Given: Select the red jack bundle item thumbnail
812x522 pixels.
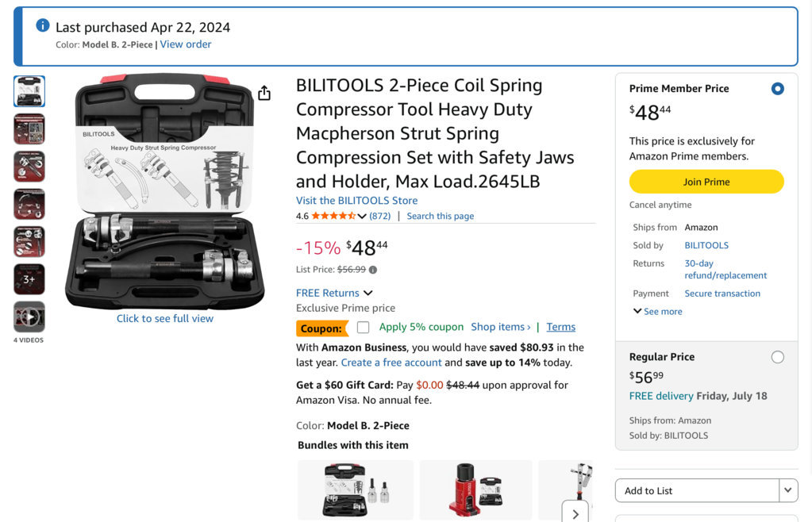Looking at the screenshot, I should pyautogui.click(x=476, y=490).
